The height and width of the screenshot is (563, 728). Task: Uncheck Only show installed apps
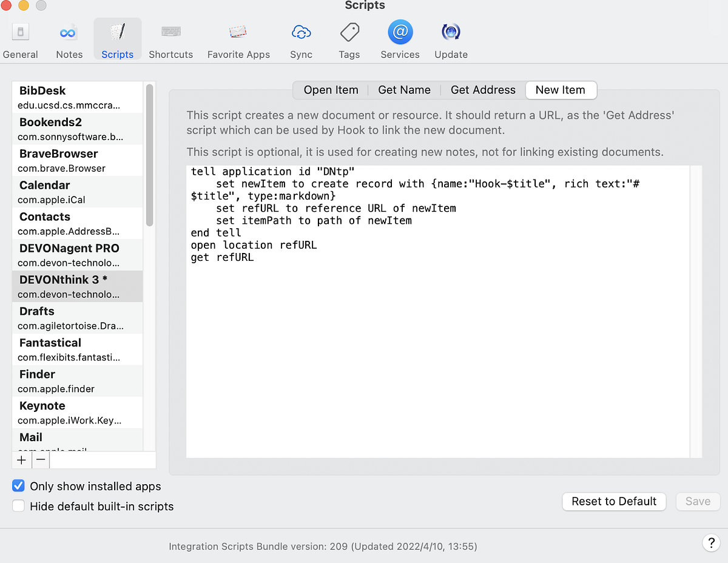[19, 486]
